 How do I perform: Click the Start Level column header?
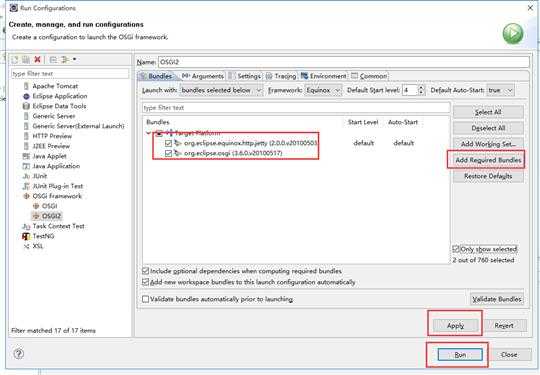pyautogui.click(x=363, y=122)
